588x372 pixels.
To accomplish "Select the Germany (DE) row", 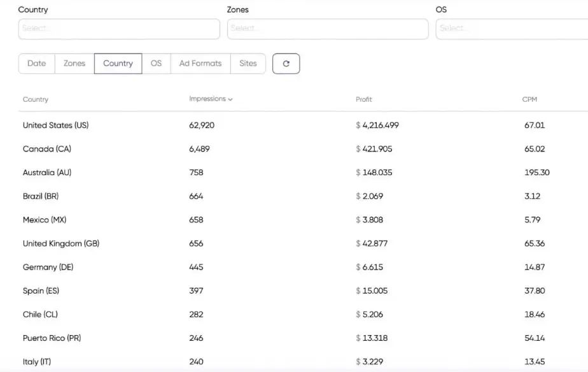I will [x=303, y=268].
